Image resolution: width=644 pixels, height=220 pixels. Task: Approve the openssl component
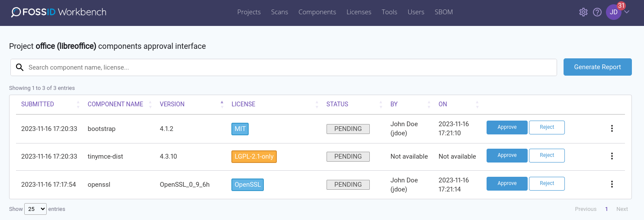507,184
